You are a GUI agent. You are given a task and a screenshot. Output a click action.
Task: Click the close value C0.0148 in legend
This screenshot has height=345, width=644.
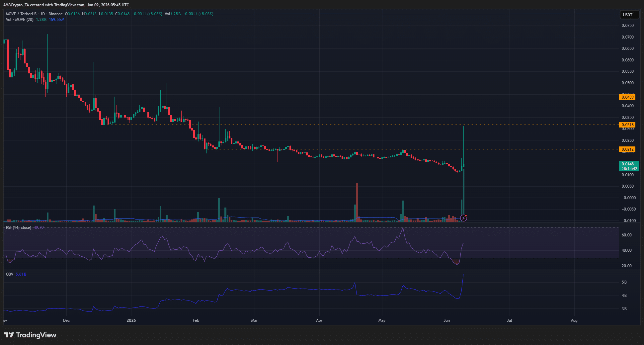[x=122, y=14]
